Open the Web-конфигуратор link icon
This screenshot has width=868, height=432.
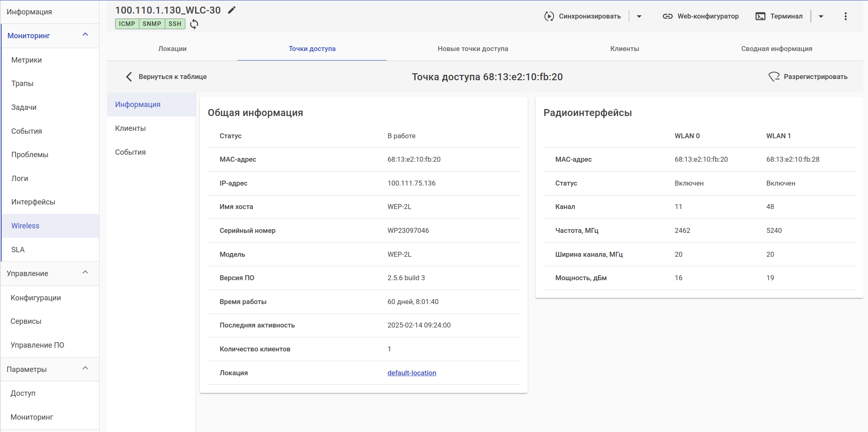pyautogui.click(x=667, y=16)
